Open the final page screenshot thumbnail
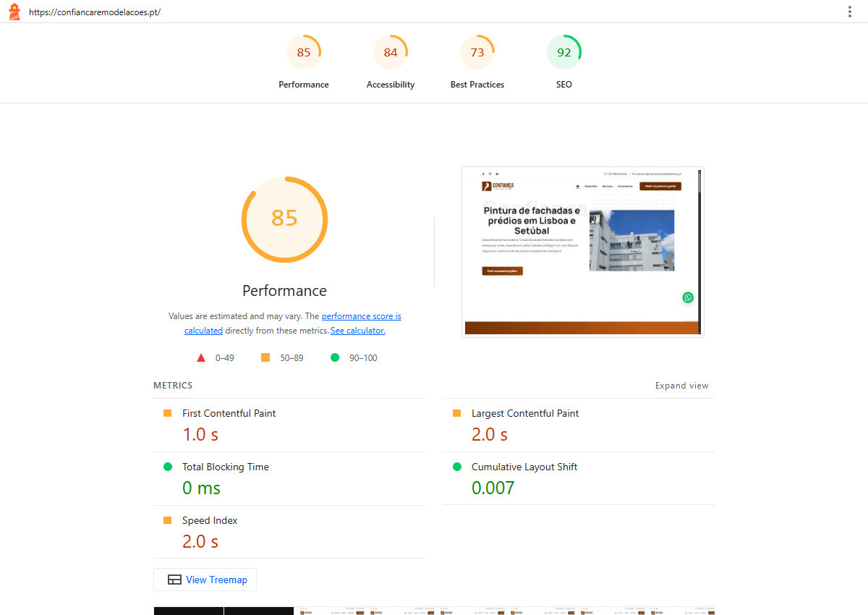This screenshot has width=868, height=615. point(583,252)
